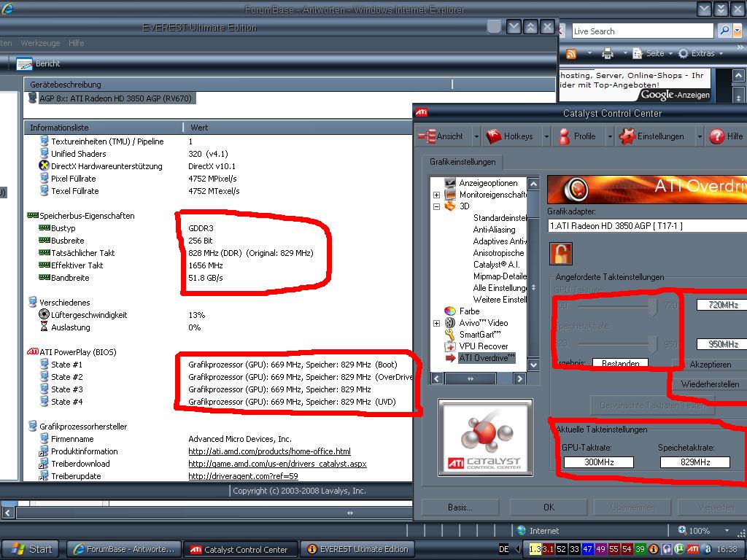Open the Ansicht dropdown arrow
747x560 pixels.
point(476,136)
